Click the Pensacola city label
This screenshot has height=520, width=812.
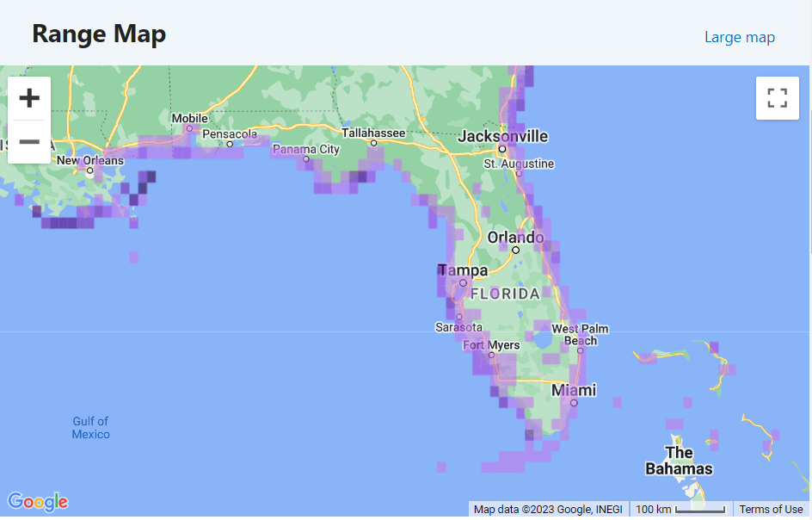[x=230, y=134]
